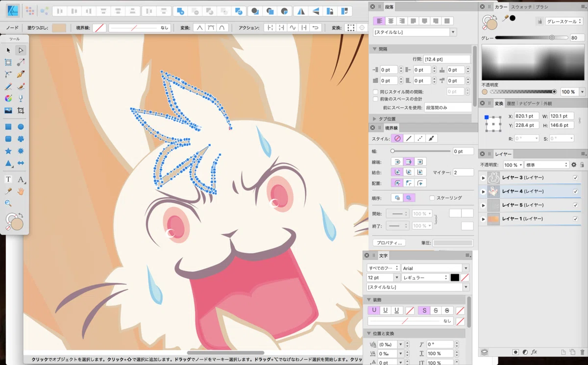Toggle visibility checkbox of レイヤー 3
This screenshot has height=365, width=588.
tap(575, 177)
